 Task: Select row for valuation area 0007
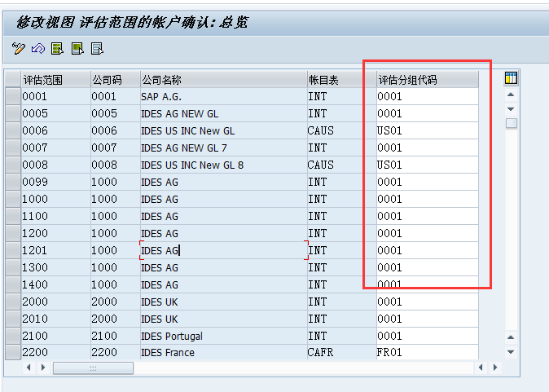click(13, 148)
